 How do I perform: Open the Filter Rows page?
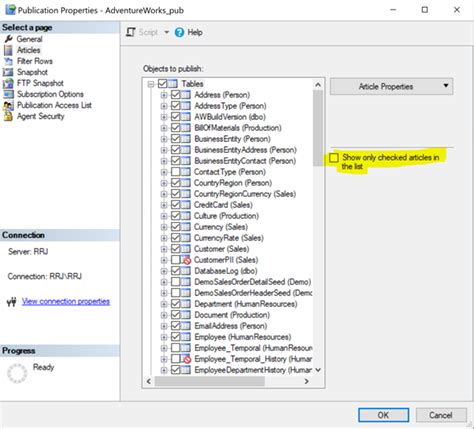[x=35, y=61]
